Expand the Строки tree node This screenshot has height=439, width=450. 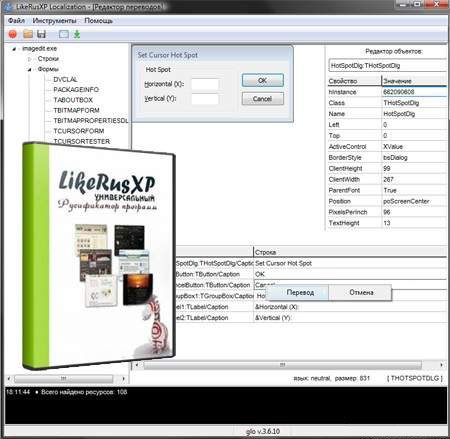[x=30, y=59]
